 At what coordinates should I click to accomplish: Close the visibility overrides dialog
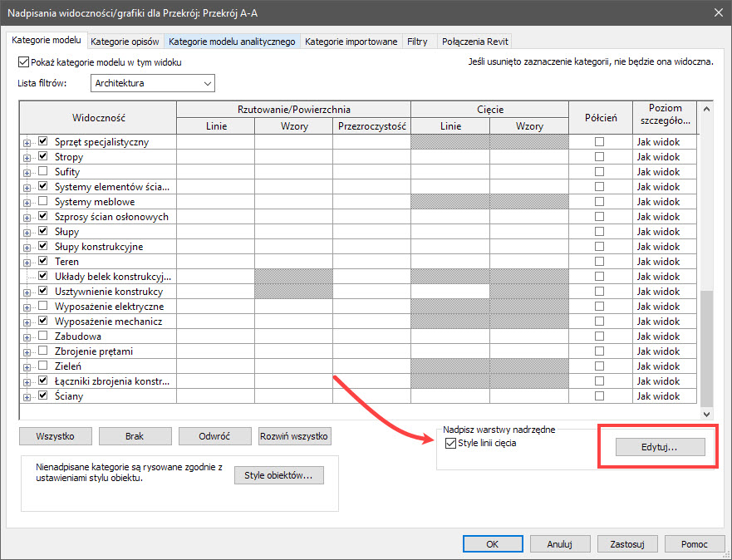point(717,12)
